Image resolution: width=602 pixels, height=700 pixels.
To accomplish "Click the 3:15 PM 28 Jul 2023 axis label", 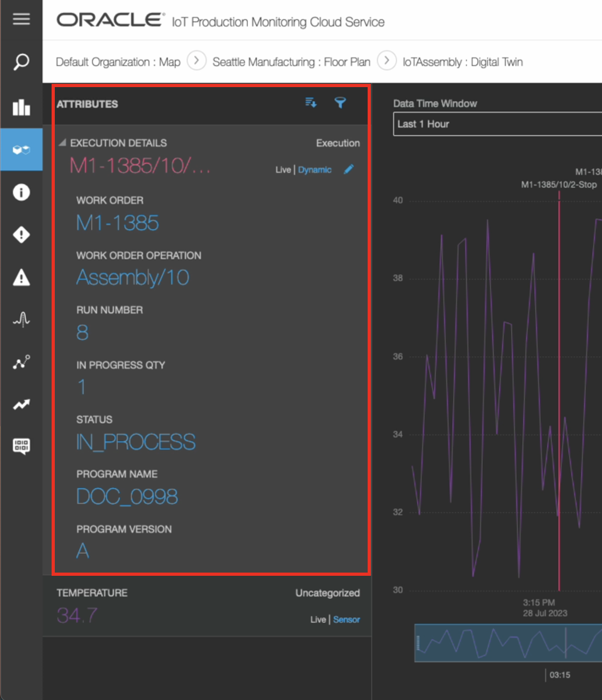I will coord(544,608).
